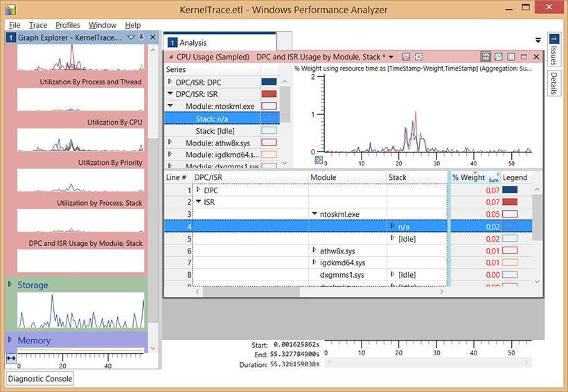The width and height of the screenshot is (568, 392).
Task: Toggle Stack: [Idle] series color box
Action: click(x=269, y=130)
